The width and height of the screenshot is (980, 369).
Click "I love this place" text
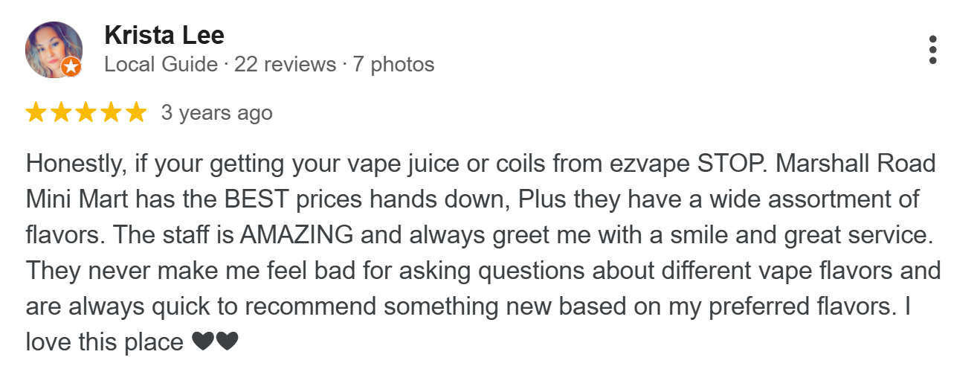[x=104, y=341]
